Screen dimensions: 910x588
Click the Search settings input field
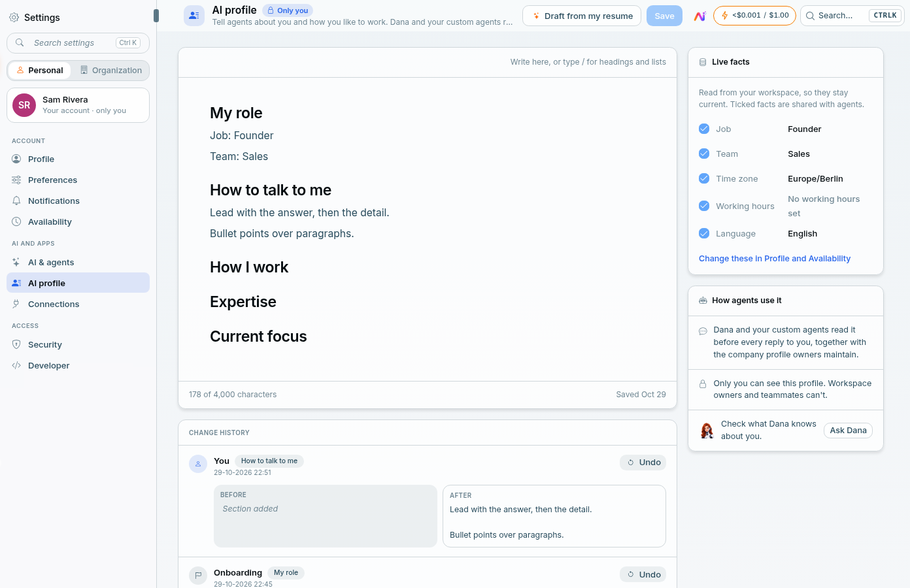click(x=78, y=43)
